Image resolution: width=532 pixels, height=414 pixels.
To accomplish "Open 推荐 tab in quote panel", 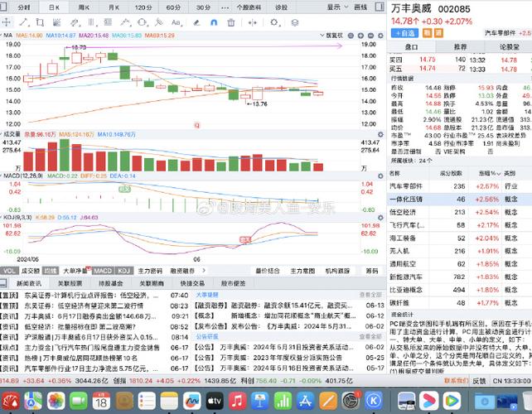I will pyautogui.click(x=460, y=47).
